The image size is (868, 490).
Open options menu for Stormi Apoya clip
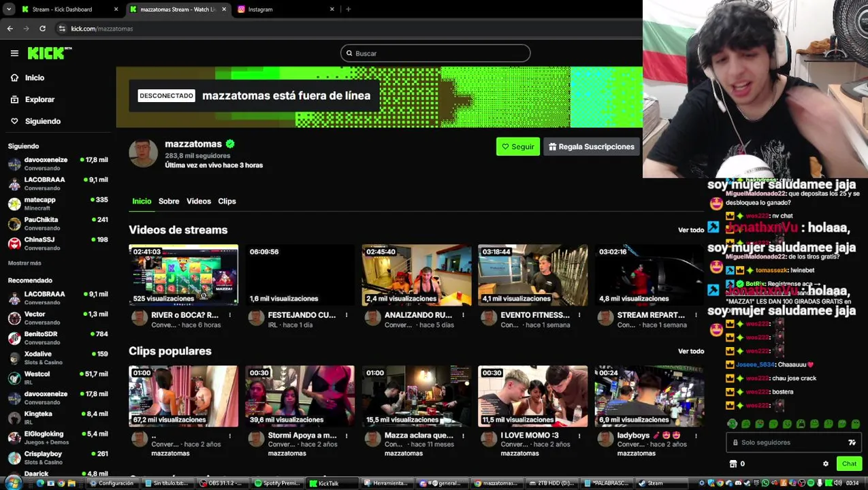coord(347,436)
